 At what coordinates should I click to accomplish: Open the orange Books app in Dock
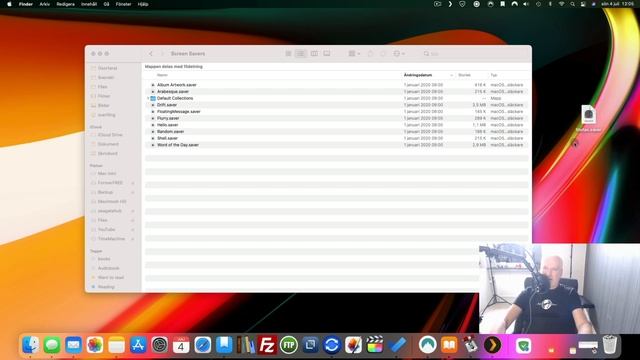click(x=449, y=345)
